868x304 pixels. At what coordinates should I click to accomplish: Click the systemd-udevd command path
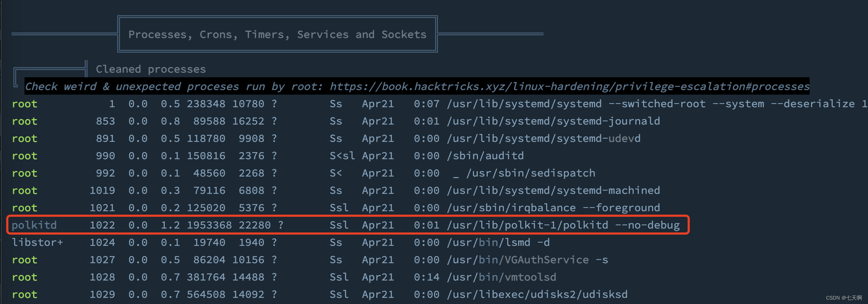(544, 139)
